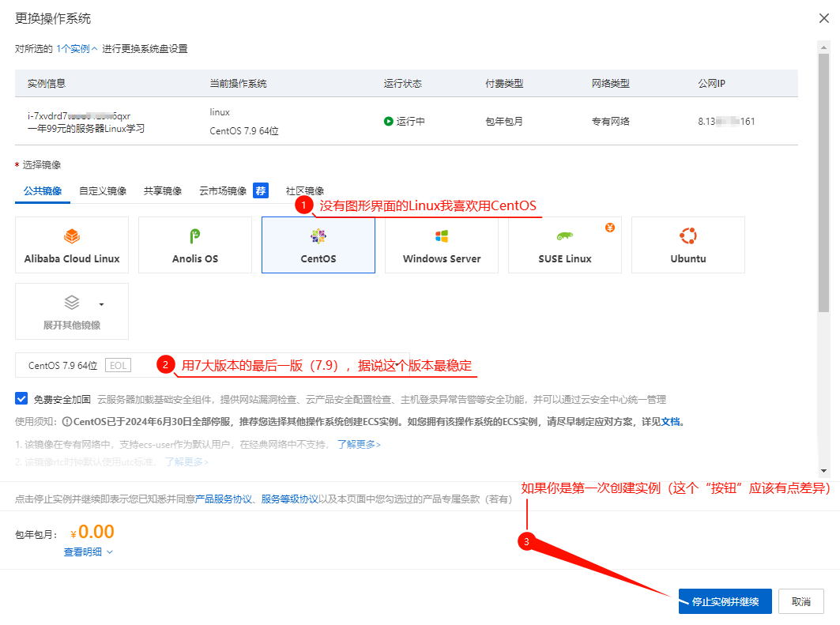Click the public IP address cell
The image size is (840, 625).
click(726, 122)
